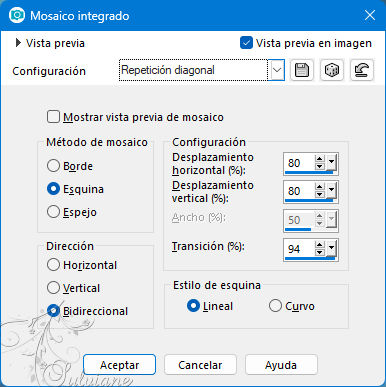Select the Espejo mosaic method
The height and width of the screenshot is (387, 386).
coord(53,212)
